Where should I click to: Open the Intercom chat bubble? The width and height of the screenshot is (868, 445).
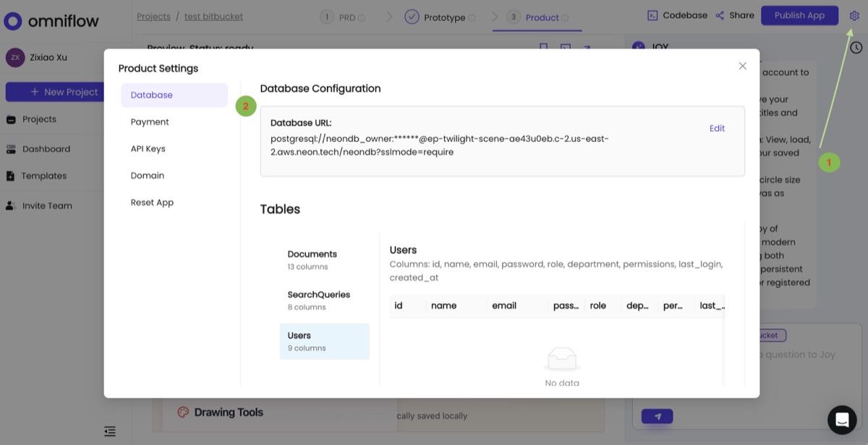point(842,419)
